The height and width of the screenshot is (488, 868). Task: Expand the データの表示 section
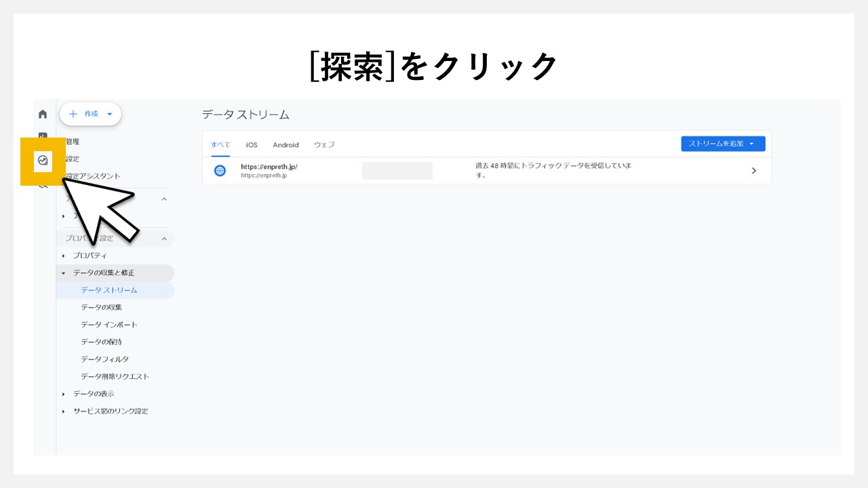[x=64, y=394]
